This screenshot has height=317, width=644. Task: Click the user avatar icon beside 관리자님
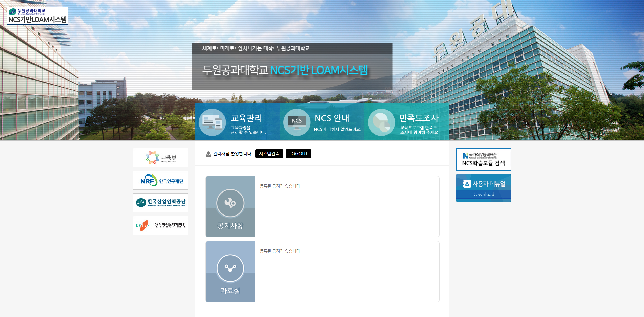pos(208,154)
